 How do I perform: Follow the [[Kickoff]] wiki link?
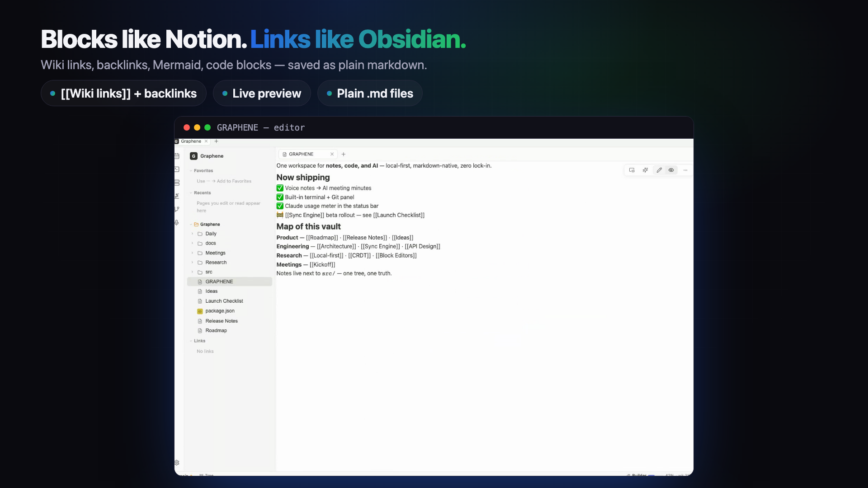coord(322,265)
